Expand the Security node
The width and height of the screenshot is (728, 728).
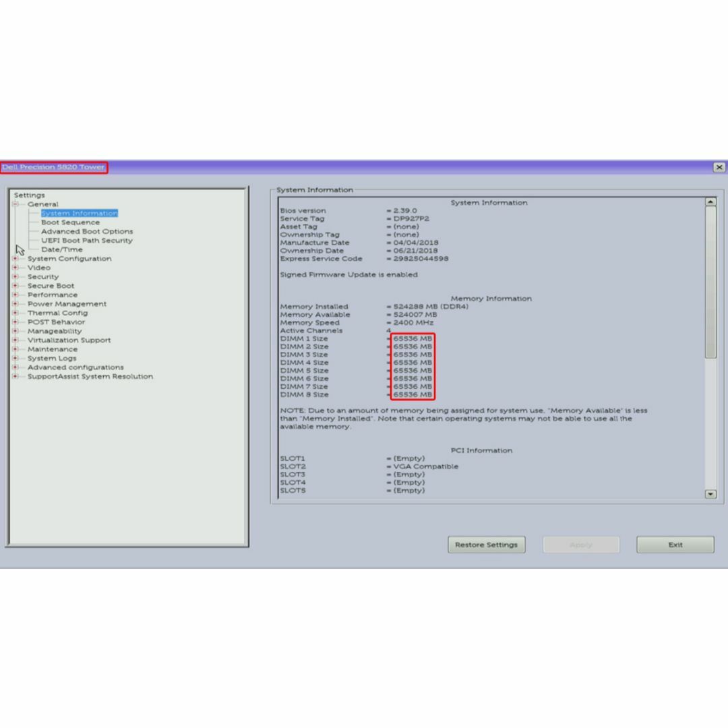point(16,277)
